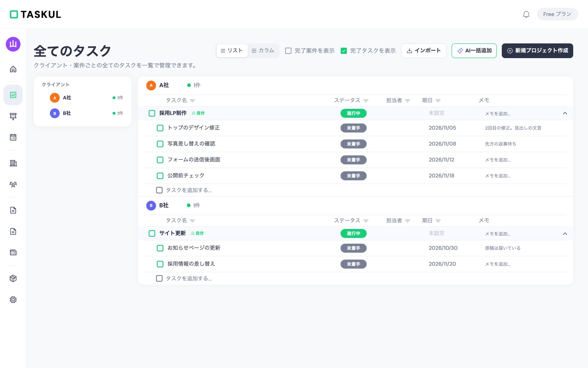588x368 pixels.
Task: Open the wallet sidebar icon
Action: [x=13, y=252]
